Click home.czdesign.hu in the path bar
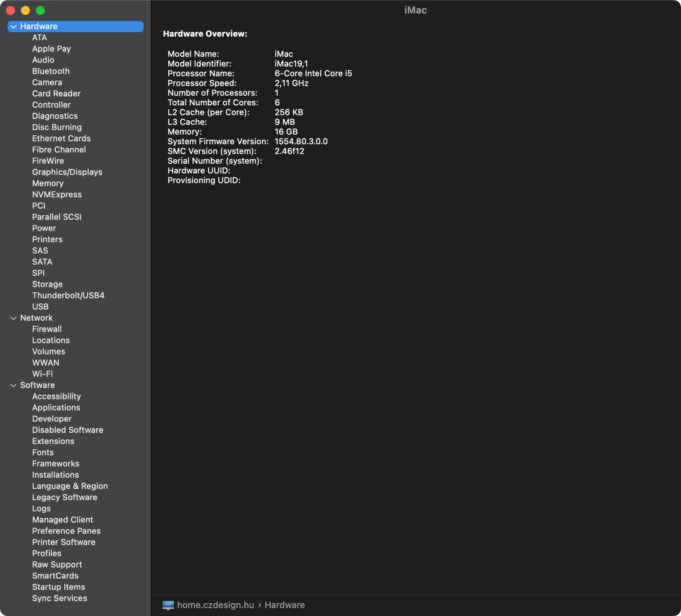681x616 pixels. point(216,605)
